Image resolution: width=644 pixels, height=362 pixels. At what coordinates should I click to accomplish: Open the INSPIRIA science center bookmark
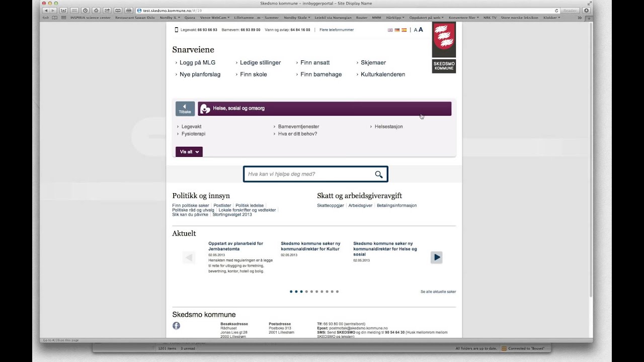[x=90, y=18]
